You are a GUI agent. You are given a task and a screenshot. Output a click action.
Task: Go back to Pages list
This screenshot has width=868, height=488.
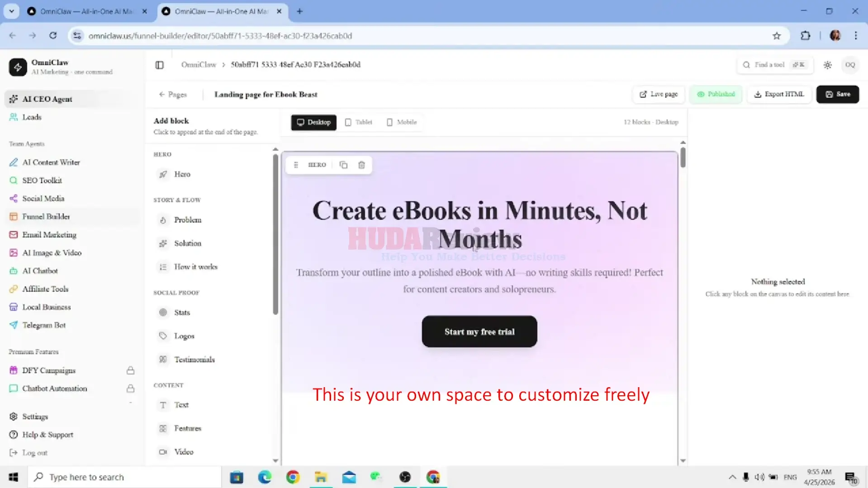173,95
